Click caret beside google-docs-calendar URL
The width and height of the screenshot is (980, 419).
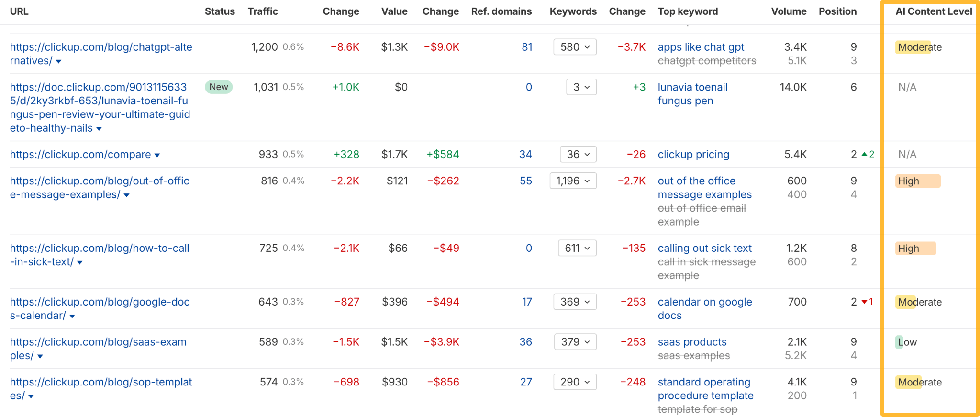pyautogui.click(x=72, y=316)
